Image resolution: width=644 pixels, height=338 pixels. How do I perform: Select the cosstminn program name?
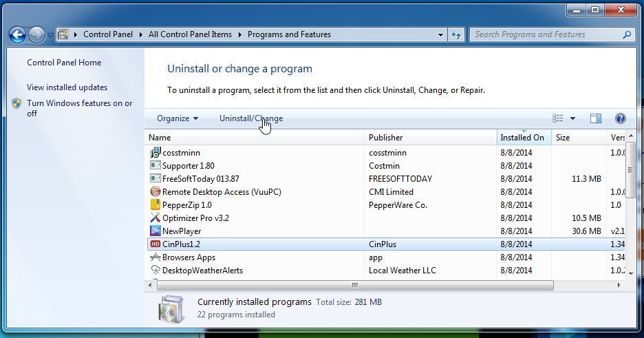(x=181, y=152)
